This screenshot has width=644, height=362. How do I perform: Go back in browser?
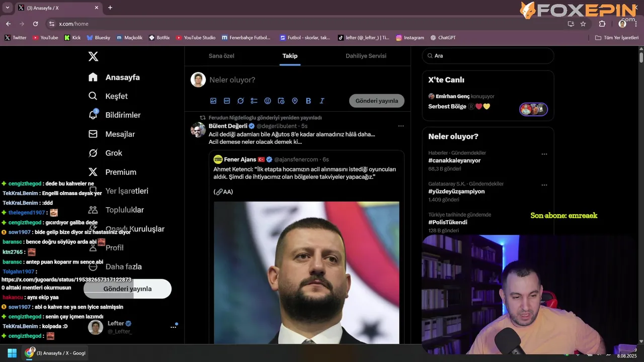click(8, 24)
